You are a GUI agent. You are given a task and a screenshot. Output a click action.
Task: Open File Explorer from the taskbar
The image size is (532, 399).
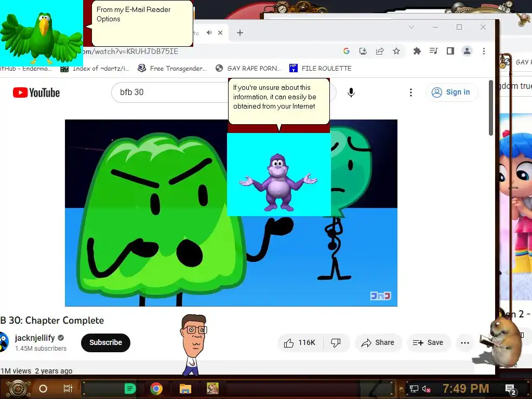[x=185, y=389]
